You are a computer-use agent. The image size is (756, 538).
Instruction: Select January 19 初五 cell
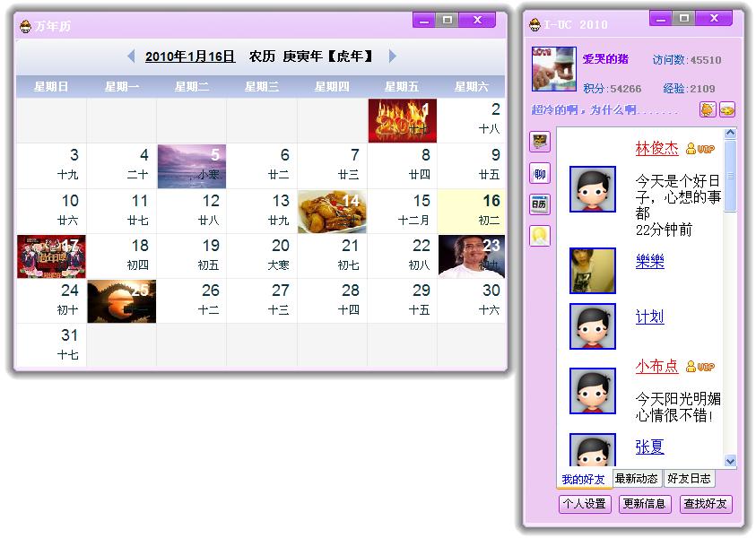pyautogui.click(x=192, y=256)
